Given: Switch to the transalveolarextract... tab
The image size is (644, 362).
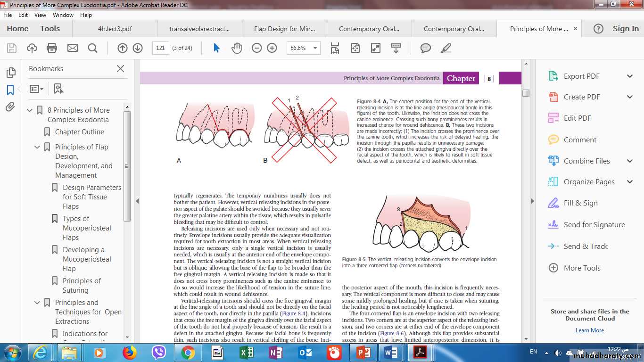Looking at the screenshot, I should [199, 29].
